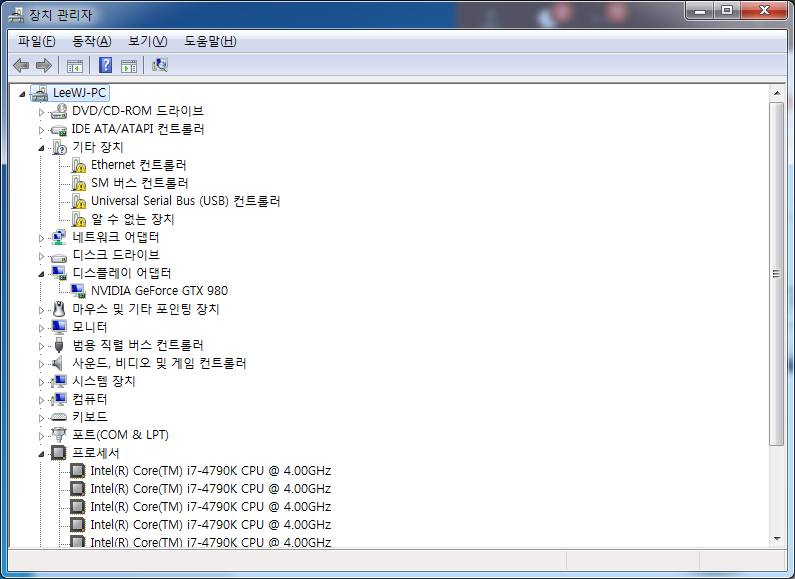
Task: Select the LeeWJ-PC root computer node
Action: point(79,92)
